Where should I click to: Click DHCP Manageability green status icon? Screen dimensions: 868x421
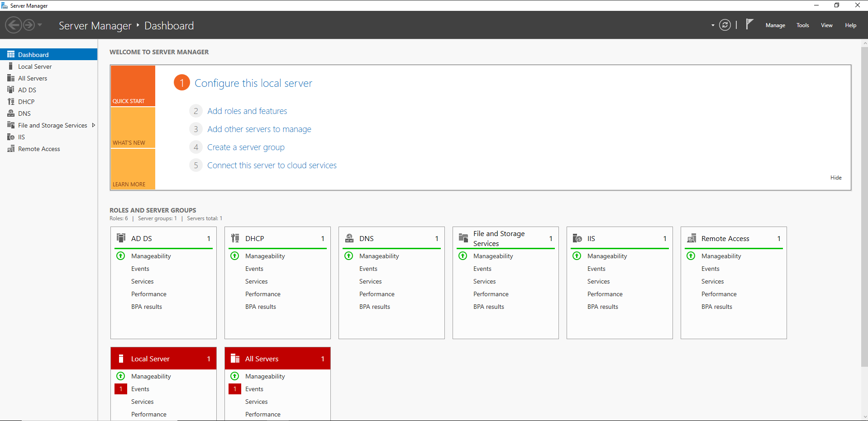pos(235,256)
